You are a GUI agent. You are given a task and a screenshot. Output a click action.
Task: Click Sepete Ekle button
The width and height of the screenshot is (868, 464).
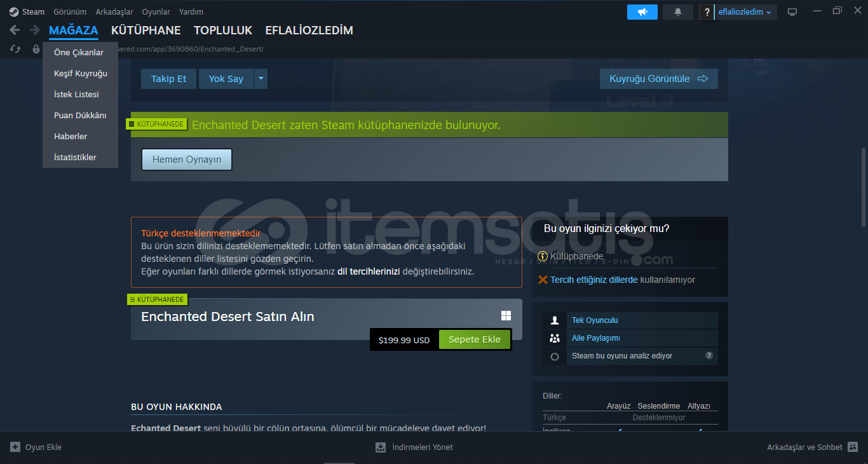click(x=475, y=339)
